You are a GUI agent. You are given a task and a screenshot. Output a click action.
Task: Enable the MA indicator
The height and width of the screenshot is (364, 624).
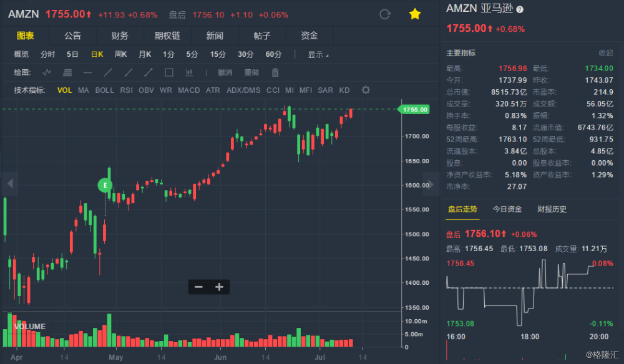coord(83,90)
